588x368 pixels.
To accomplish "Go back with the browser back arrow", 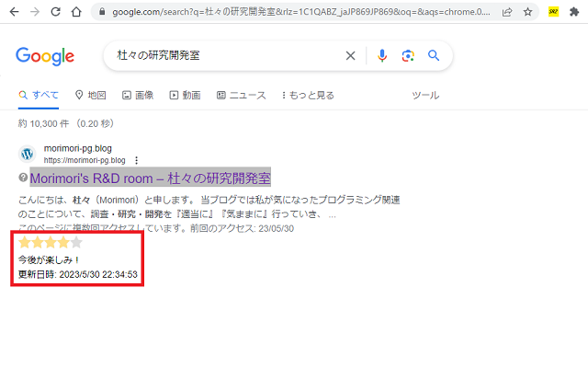I will click(14, 12).
